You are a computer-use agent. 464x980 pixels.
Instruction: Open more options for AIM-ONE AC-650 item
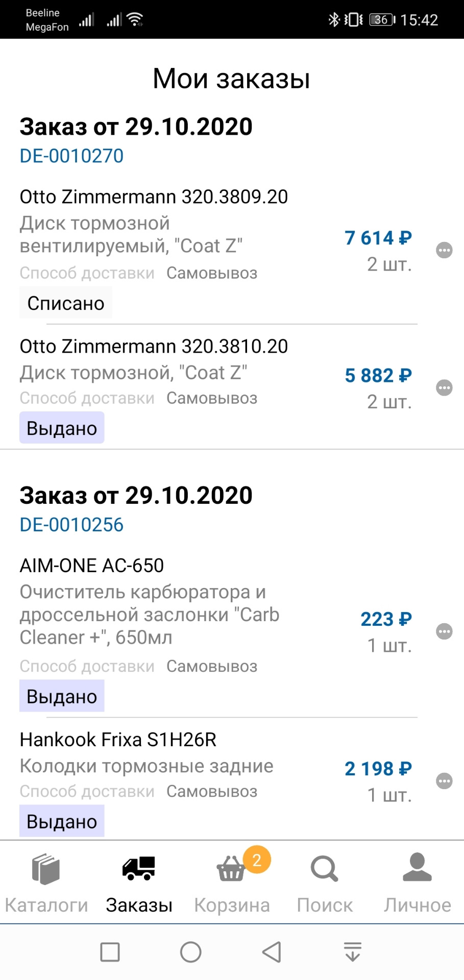[444, 631]
